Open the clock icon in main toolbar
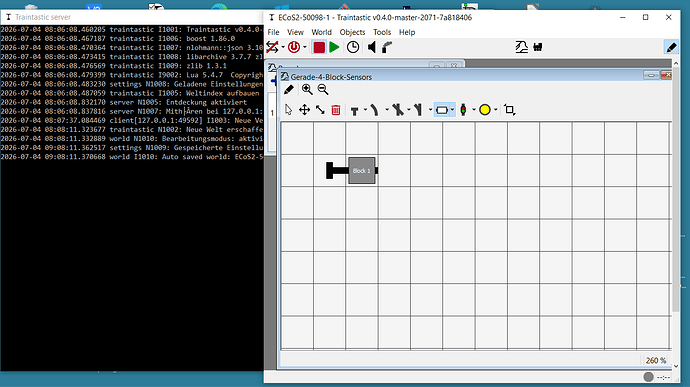The width and height of the screenshot is (690, 387). pos(353,47)
